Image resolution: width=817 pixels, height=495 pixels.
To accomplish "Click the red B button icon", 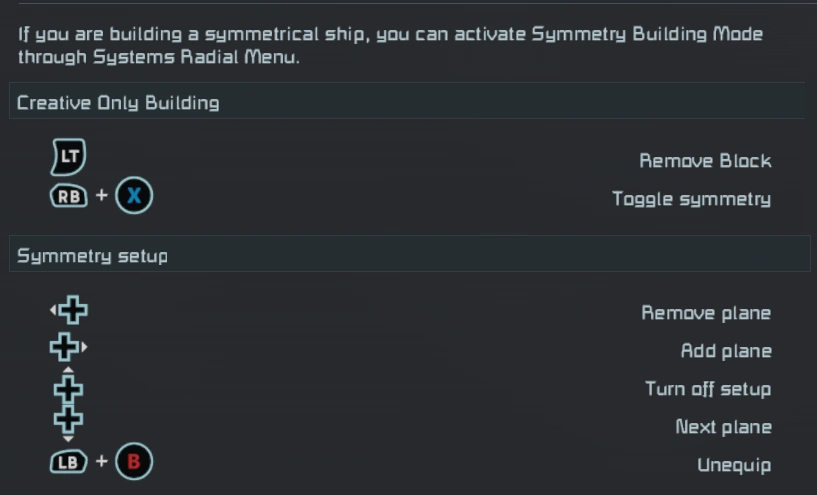I will tap(134, 463).
